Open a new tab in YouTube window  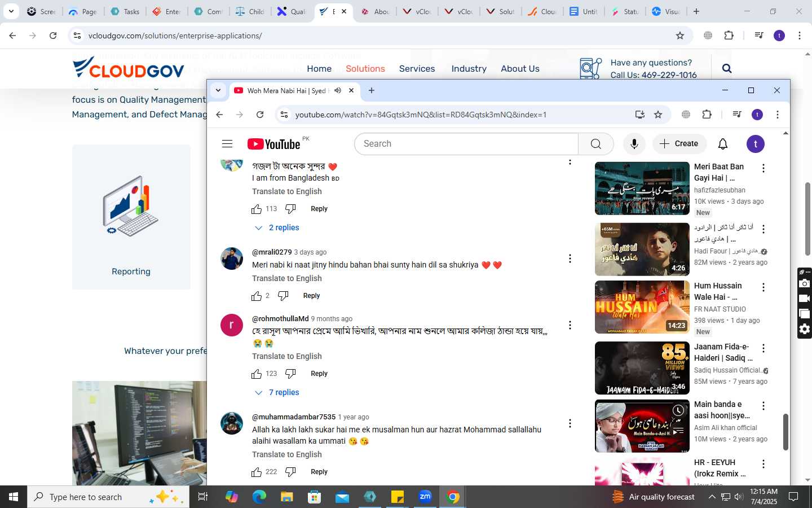point(372,90)
